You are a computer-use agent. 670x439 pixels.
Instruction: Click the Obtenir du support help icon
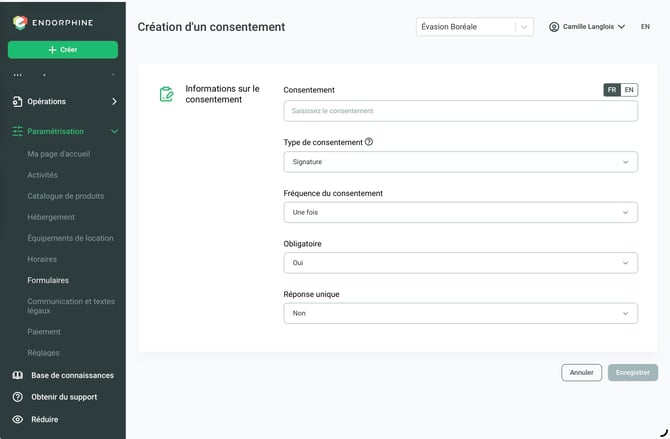click(x=18, y=397)
